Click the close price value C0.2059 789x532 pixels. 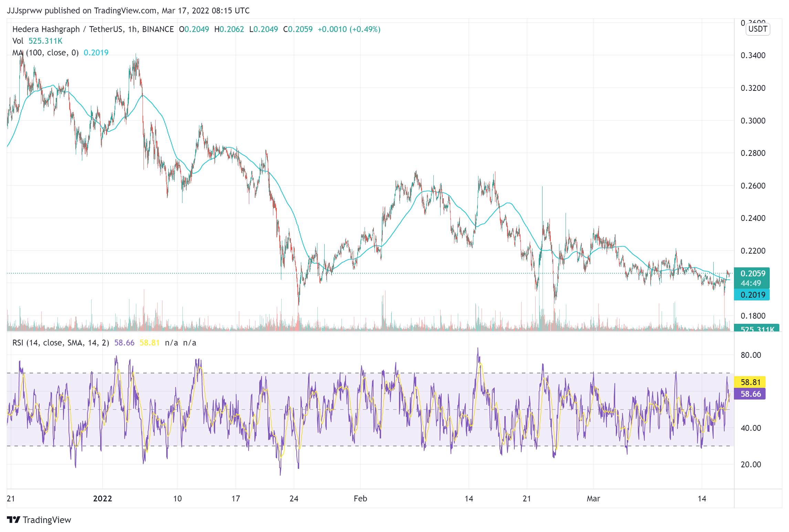298,29
